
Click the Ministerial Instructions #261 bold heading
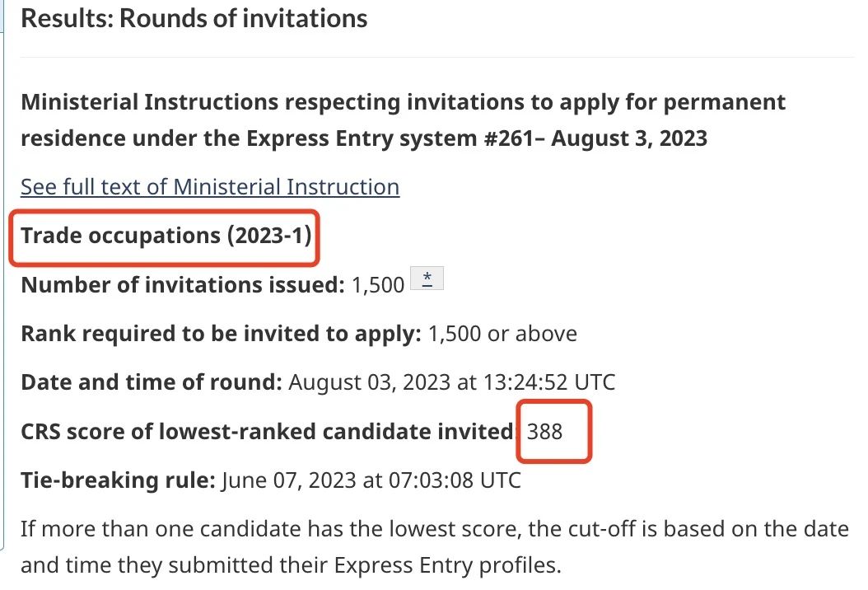[x=403, y=120]
